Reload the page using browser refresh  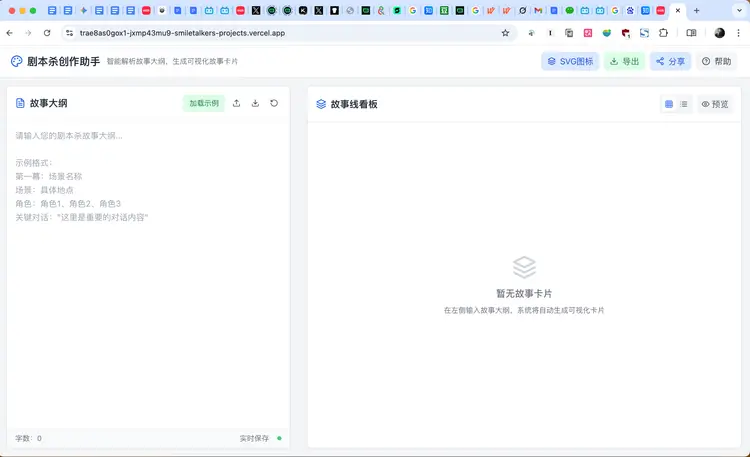[46, 33]
